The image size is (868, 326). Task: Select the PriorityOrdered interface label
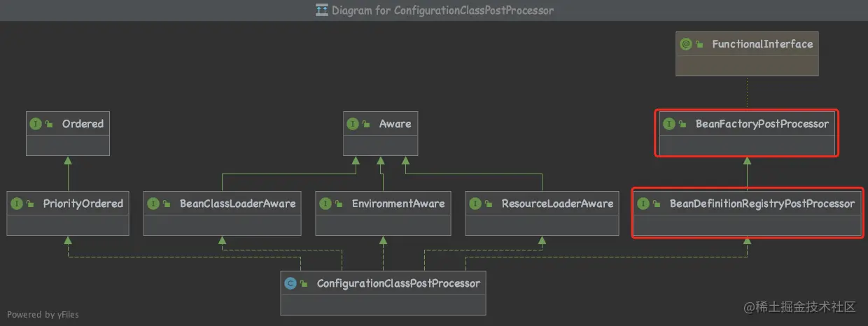pyautogui.click(x=82, y=204)
